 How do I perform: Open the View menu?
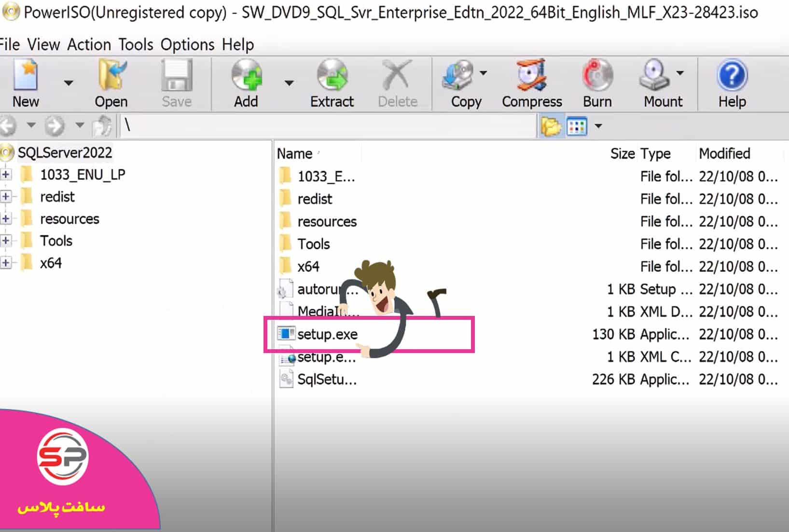click(43, 44)
